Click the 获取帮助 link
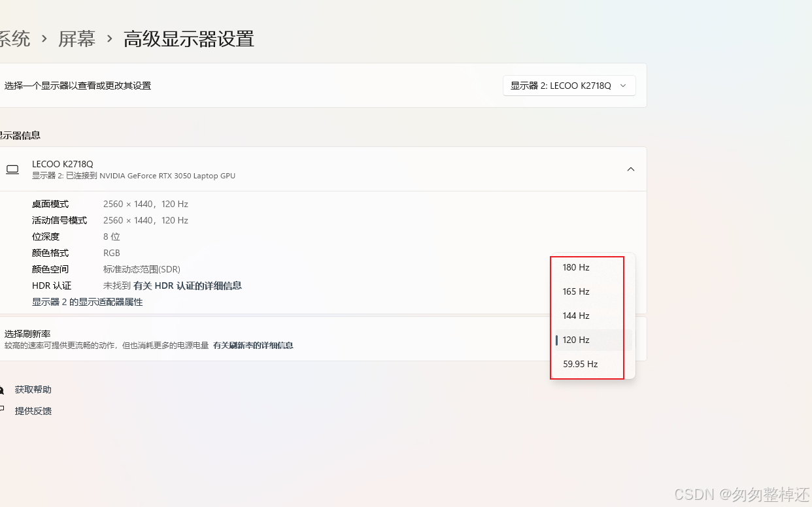The height and width of the screenshot is (507, 812). point(33,389)
